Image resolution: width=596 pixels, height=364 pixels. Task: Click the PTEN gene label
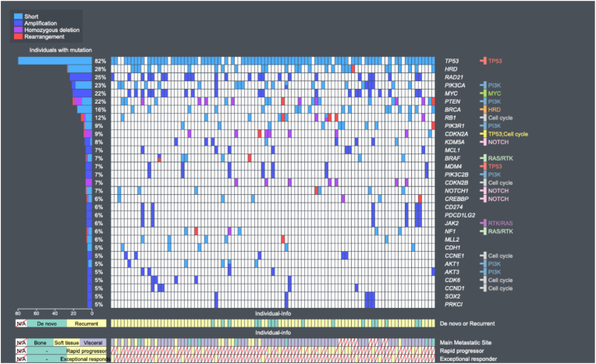[452, 101]
